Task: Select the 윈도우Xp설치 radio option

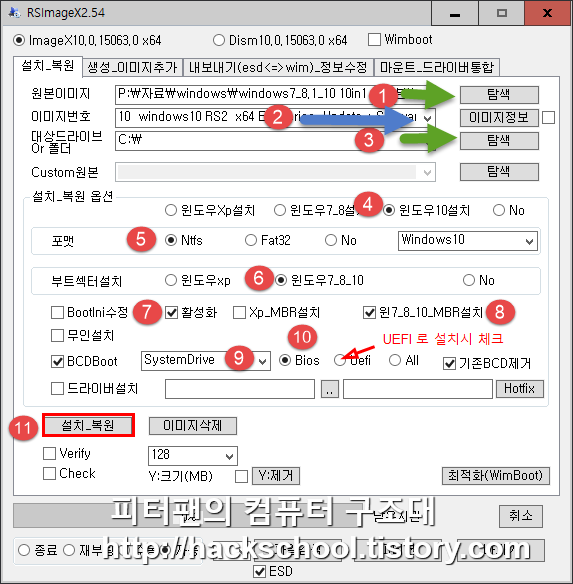Action: (x=171, y=210)
